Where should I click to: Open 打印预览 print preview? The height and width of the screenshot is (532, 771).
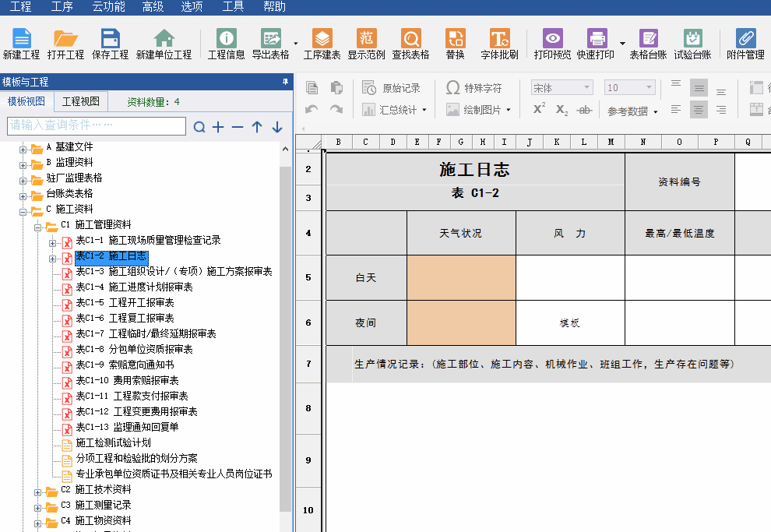pos(552,44)
